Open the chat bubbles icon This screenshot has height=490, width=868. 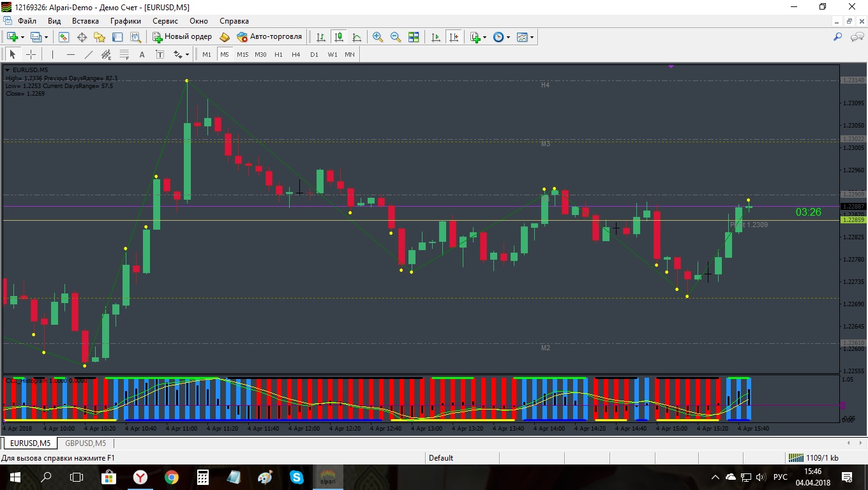857,37
